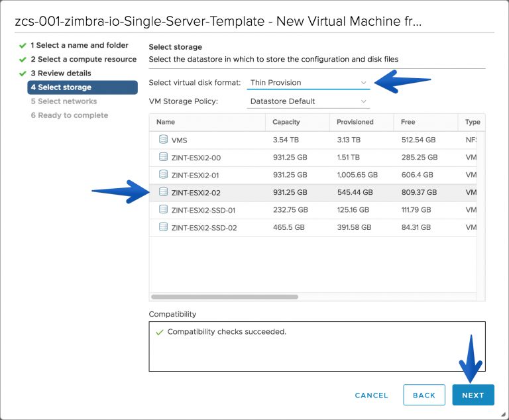509x420 pixels.
Task: Select the ZINT-ESXi2-00 datastore name
Action: click(196, 158)
